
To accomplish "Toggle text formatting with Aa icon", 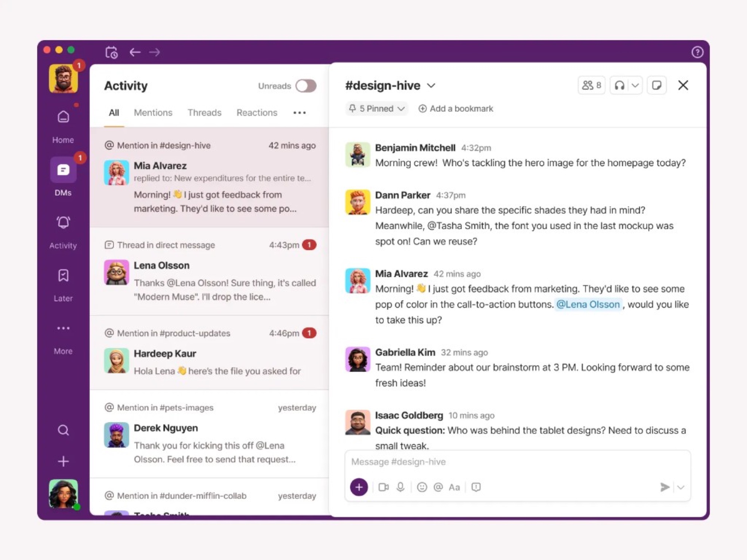I will coord(454,487).
